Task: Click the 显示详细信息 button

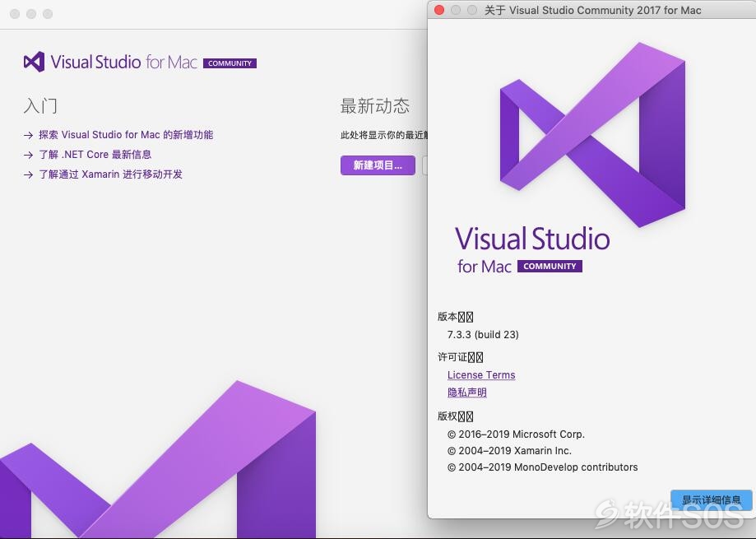Action: coord(711,500)
